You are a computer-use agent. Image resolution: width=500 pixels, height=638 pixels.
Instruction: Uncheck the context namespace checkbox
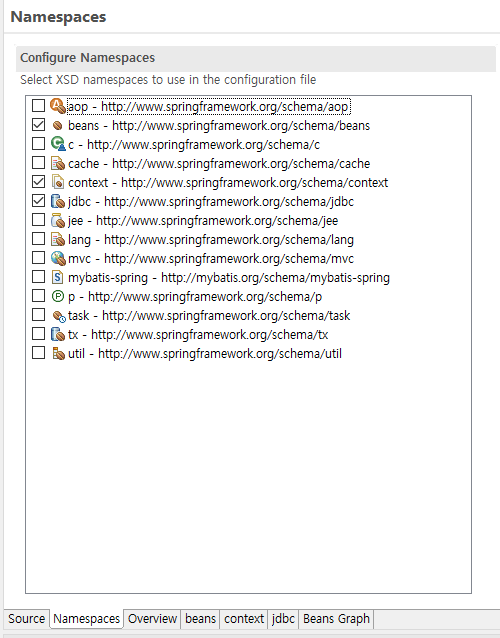pyautogui.click(x=38, y=181)
